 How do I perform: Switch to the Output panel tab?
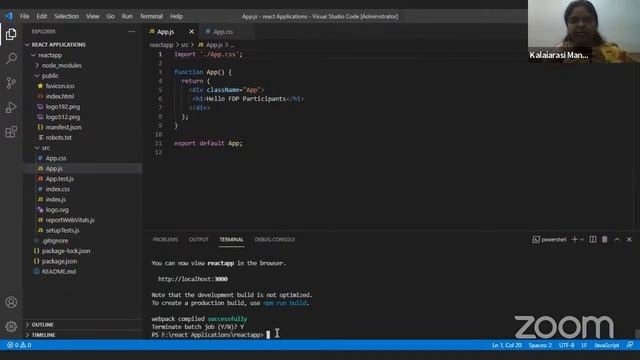pos(198,240)
